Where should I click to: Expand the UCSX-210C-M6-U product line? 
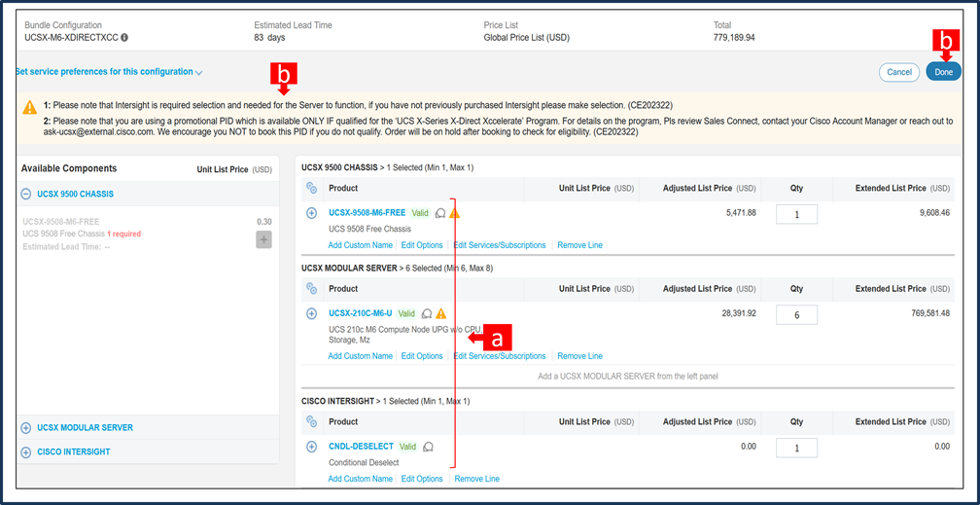tap(312, 313)
